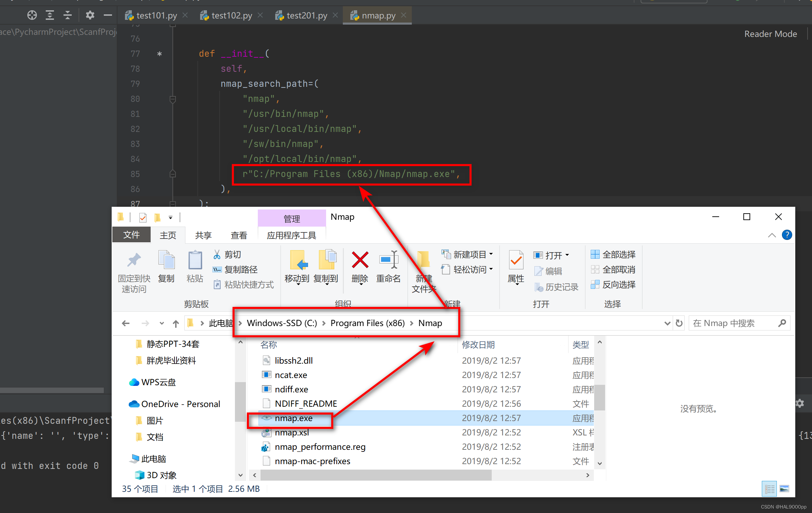Click Program Files (x86) in address breadcrumb
Viewport: 812px width, 513px height.
tap(367, 323)
